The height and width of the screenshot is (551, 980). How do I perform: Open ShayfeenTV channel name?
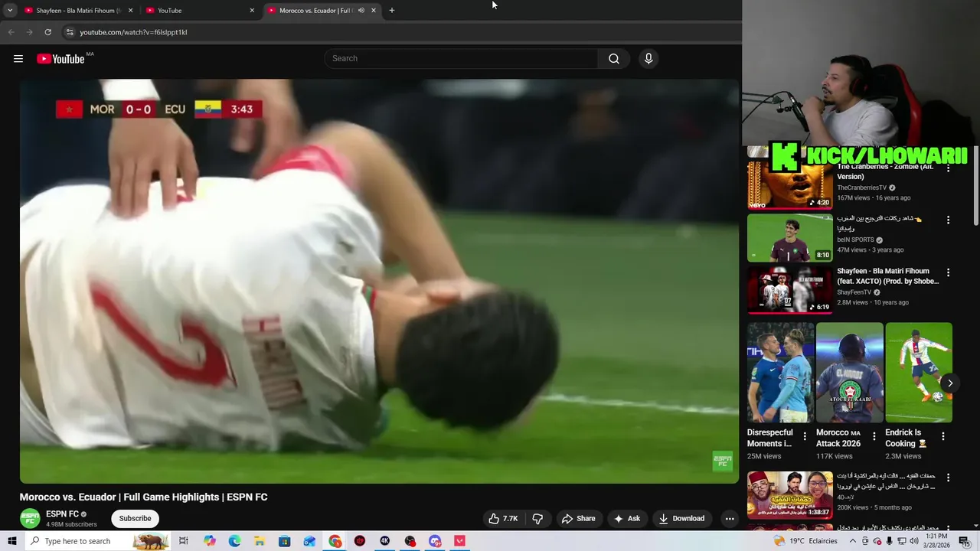click(x=854, y=292)
